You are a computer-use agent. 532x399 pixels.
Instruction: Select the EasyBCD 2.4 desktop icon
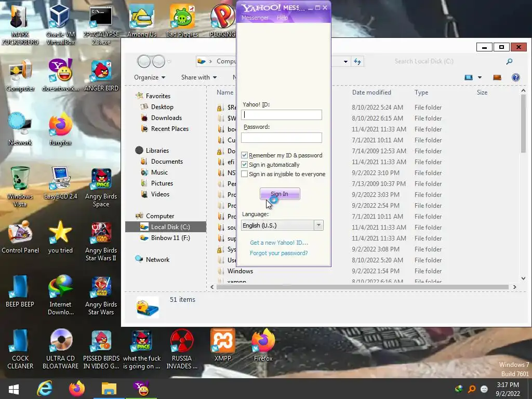point(60,183)
